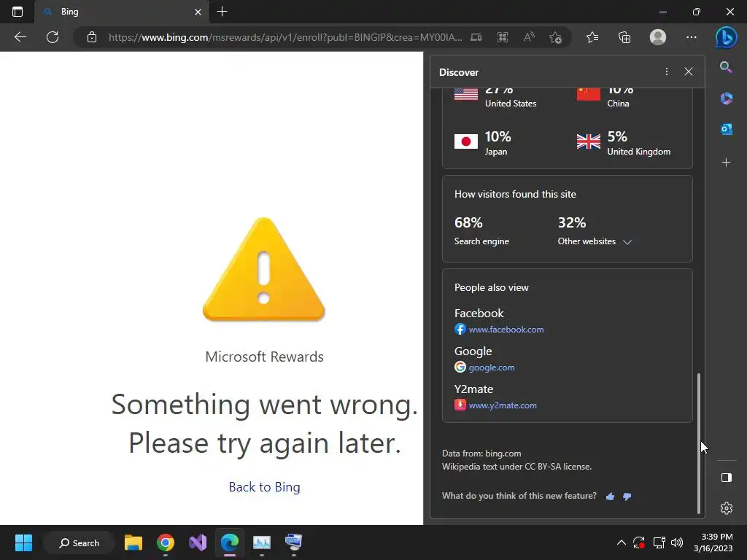Click the address bar URL
747x560 pixels.
click(285, 37)
